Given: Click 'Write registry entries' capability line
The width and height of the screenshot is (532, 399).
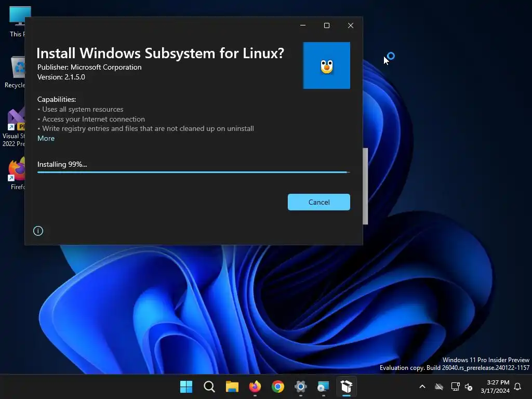Looking at the screenshot, I should pyautogui.click(x=145, y=129).
